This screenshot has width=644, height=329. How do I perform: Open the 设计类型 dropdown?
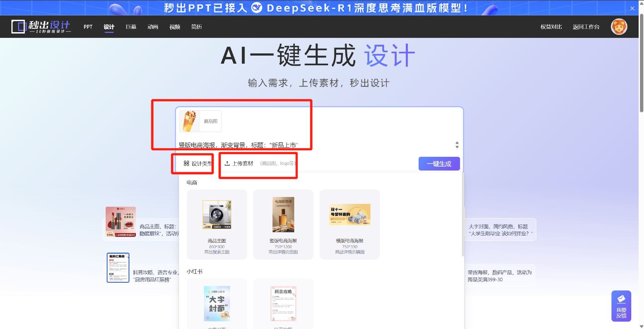point(198,163)
